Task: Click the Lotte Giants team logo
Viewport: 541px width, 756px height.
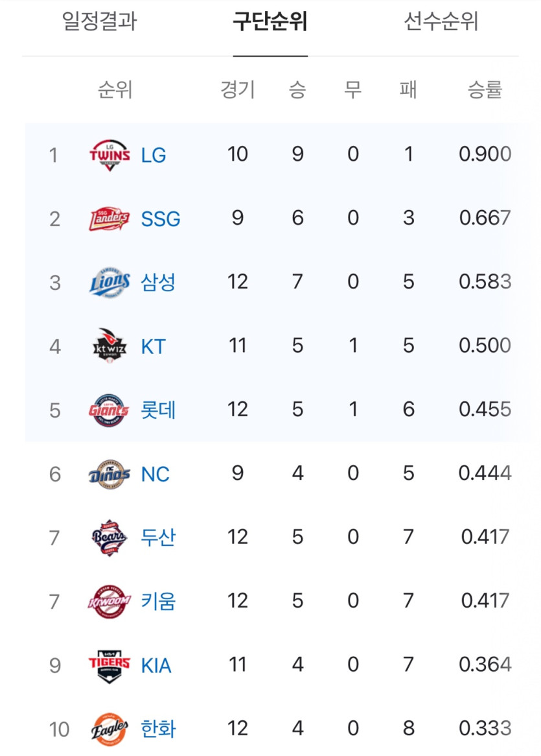Action: (x=109, y=410)
